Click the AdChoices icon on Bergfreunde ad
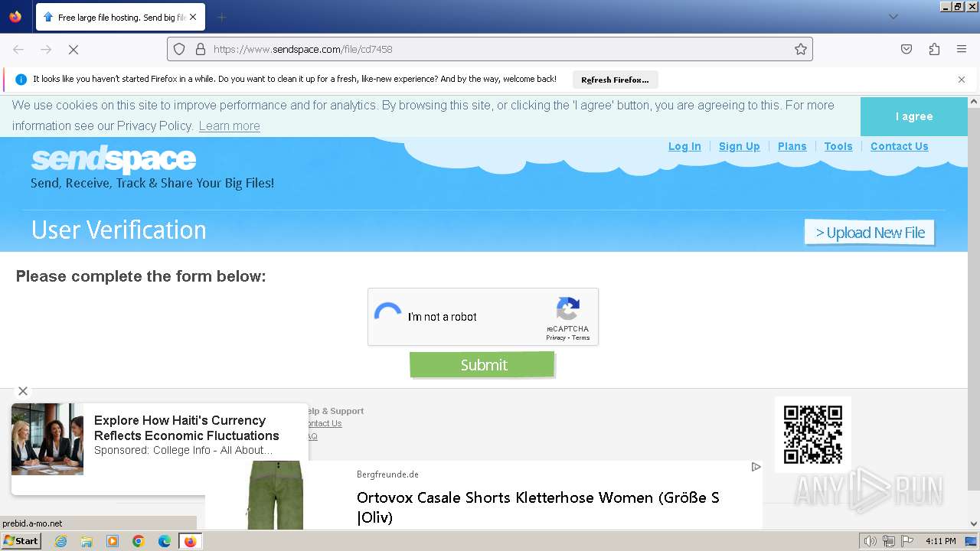Viewport: 980px width, 551px height. tap(756, 467)
